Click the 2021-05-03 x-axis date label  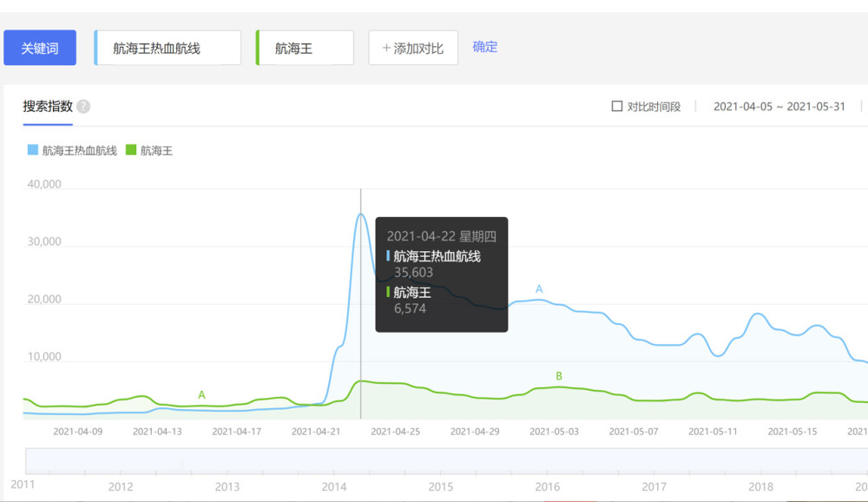554,431
